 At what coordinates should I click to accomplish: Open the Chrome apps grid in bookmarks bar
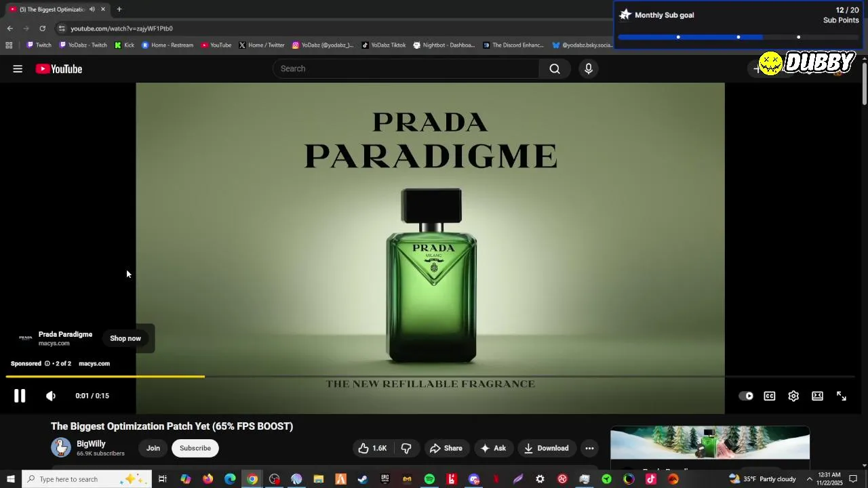coord(9,45)
